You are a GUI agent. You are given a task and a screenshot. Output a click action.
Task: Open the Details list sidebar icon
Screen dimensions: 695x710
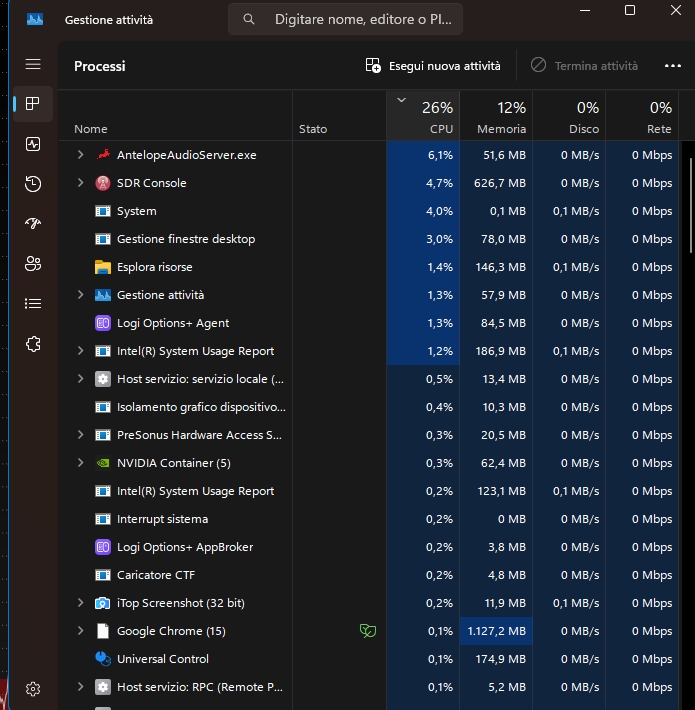tap(33, 304)
